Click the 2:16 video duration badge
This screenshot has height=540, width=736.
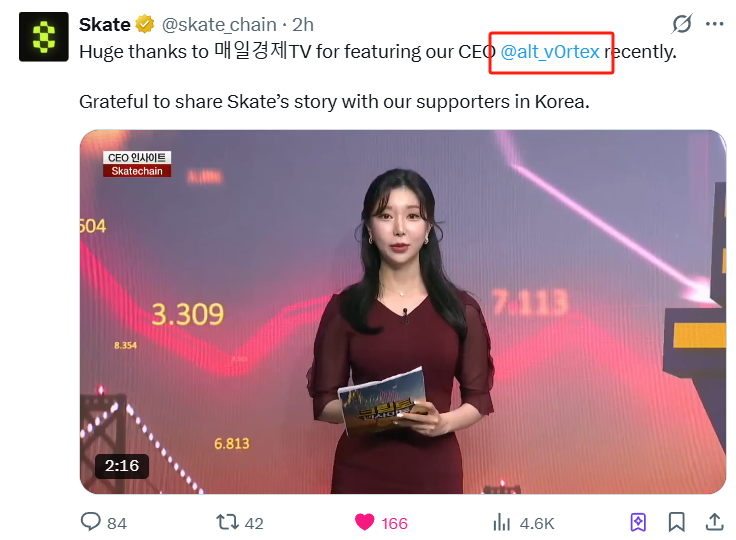click(122, 466)
